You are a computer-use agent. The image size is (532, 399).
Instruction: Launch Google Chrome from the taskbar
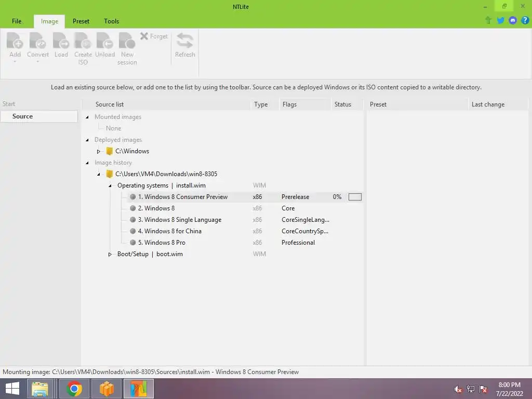point(74,389)
